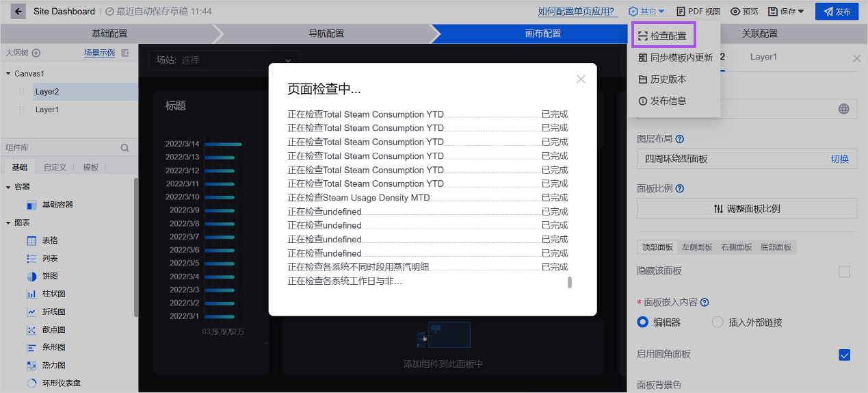
Task: Switch to the 左侧面板 tab
Action: click(x=697, y=247)
